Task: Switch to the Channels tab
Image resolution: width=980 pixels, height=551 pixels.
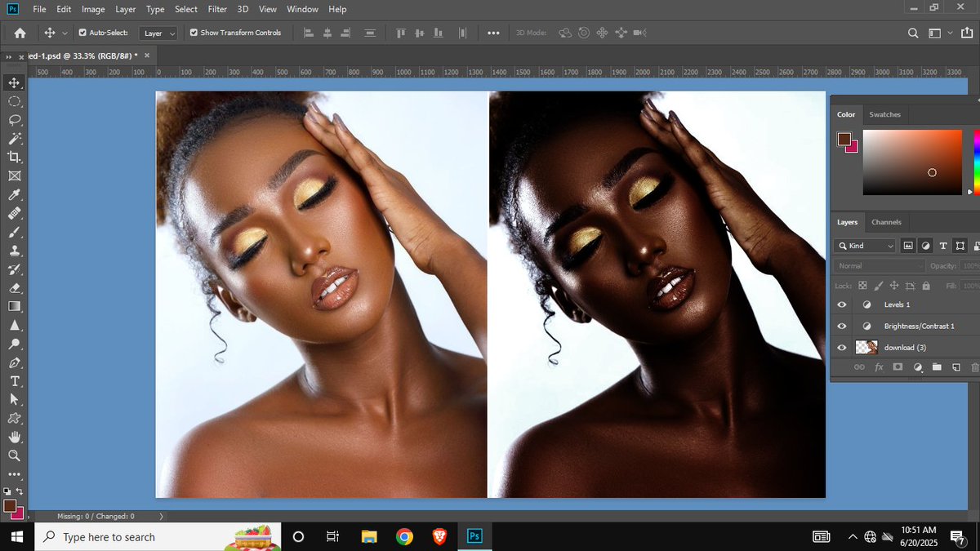Action: (886, 222)
